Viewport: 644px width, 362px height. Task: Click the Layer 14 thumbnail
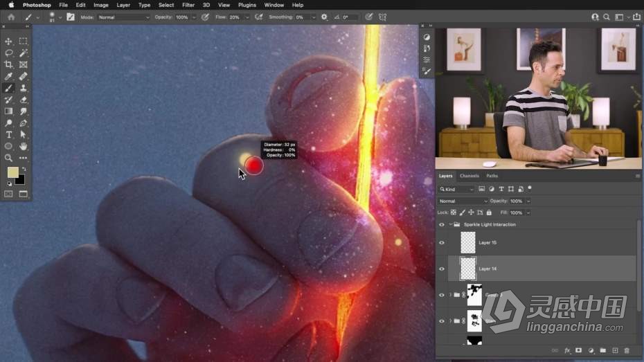coord(468,269)
